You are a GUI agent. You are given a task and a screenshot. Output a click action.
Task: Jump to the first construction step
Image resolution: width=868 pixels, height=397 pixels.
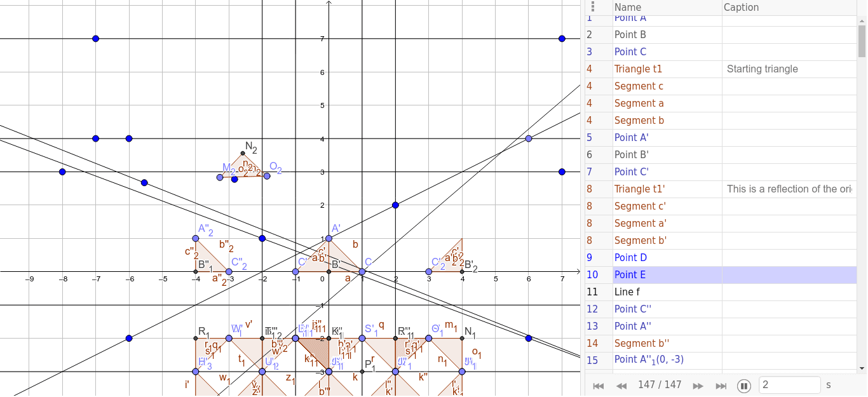point(598,386)
